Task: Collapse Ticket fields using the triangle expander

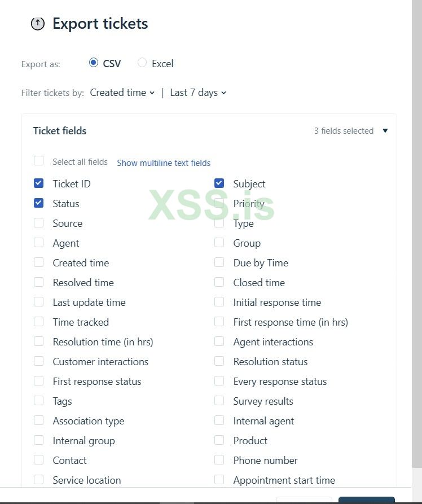Action: tap(385, 130)
